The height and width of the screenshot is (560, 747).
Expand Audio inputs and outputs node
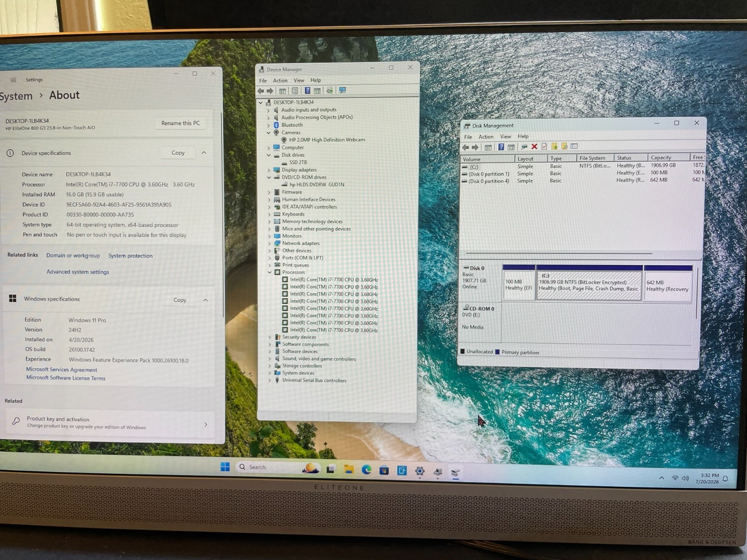click(x=268, y=111)
